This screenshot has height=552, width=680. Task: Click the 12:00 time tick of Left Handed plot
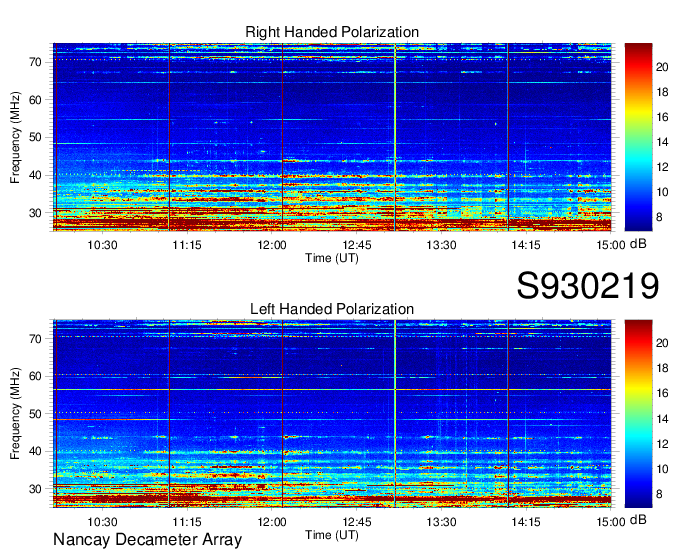[x=272, y=522]
